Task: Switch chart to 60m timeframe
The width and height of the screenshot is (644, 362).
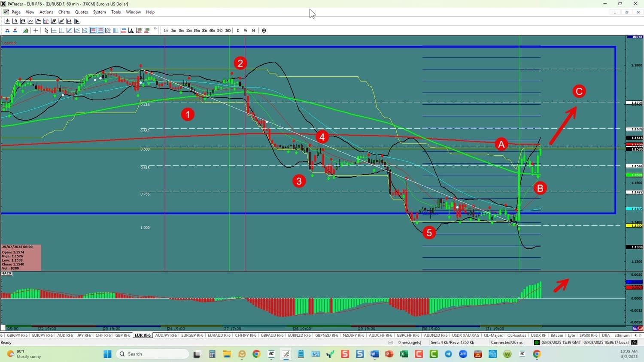Action: (212, 30)
